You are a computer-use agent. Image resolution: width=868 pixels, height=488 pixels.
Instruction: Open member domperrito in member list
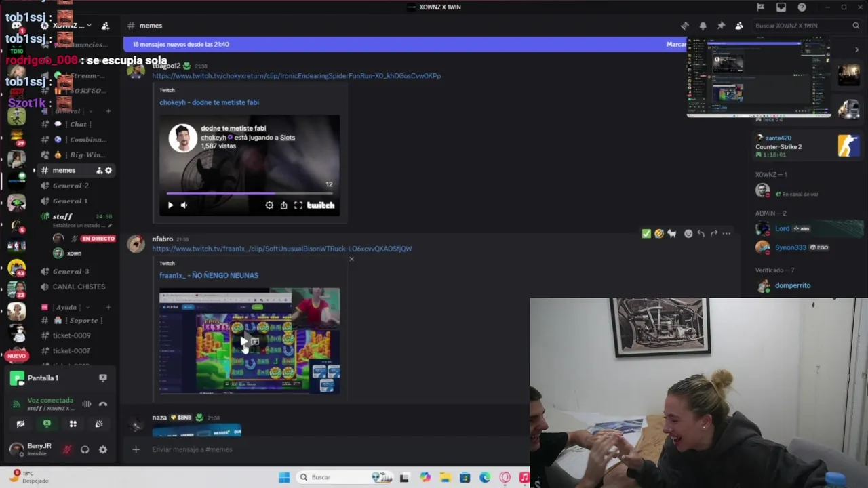(x=793, y=285)
